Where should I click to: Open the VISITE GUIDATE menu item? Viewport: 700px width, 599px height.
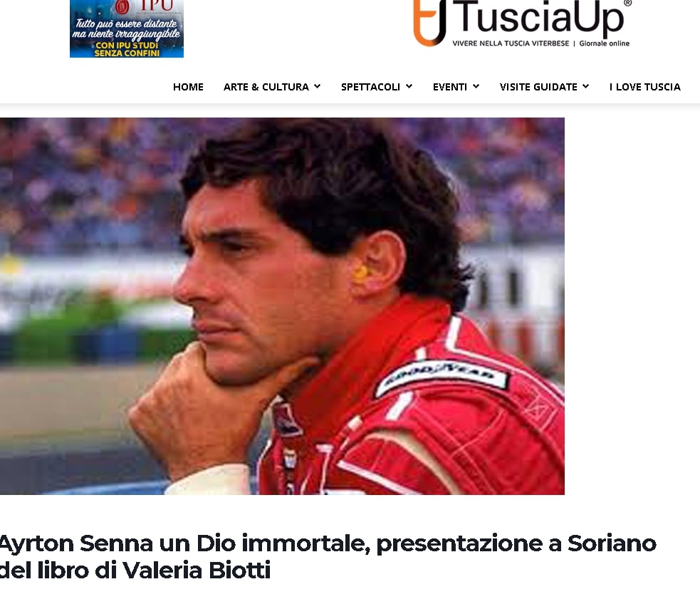click(x=538, y=87)
